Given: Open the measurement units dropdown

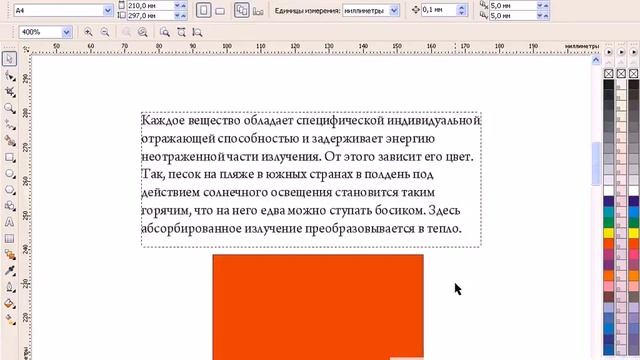Looking at the screenshot, I should (394, 11).
